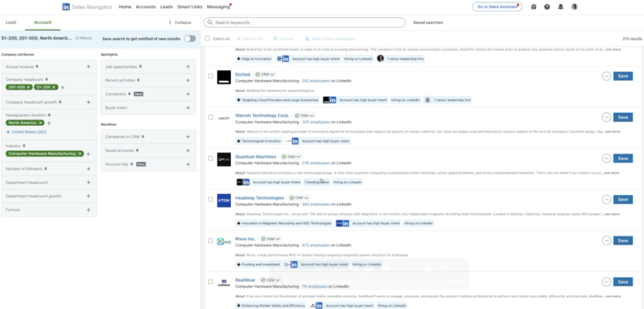Click the TDK Headway Technologies logo
This screenshot has width=644, height=309.
pos(224,201)
